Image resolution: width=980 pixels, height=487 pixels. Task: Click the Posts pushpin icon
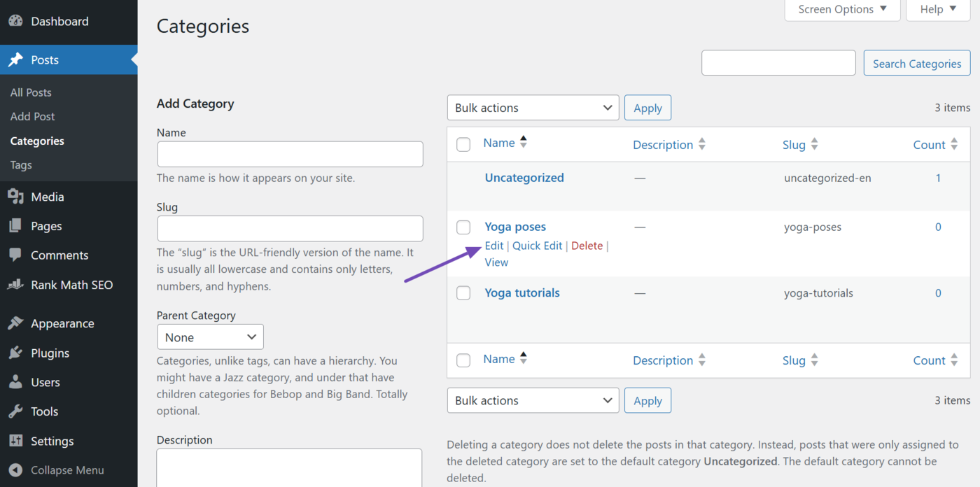click(15, 59)
